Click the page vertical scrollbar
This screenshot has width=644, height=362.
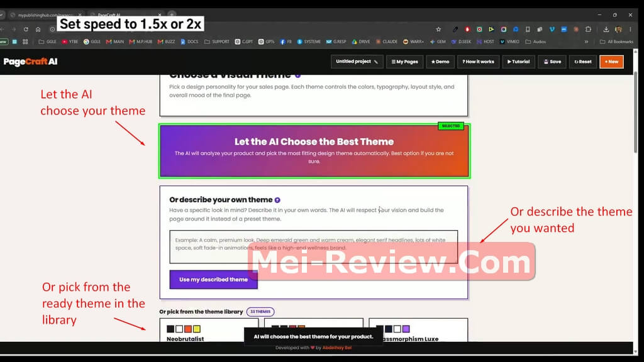636,112
